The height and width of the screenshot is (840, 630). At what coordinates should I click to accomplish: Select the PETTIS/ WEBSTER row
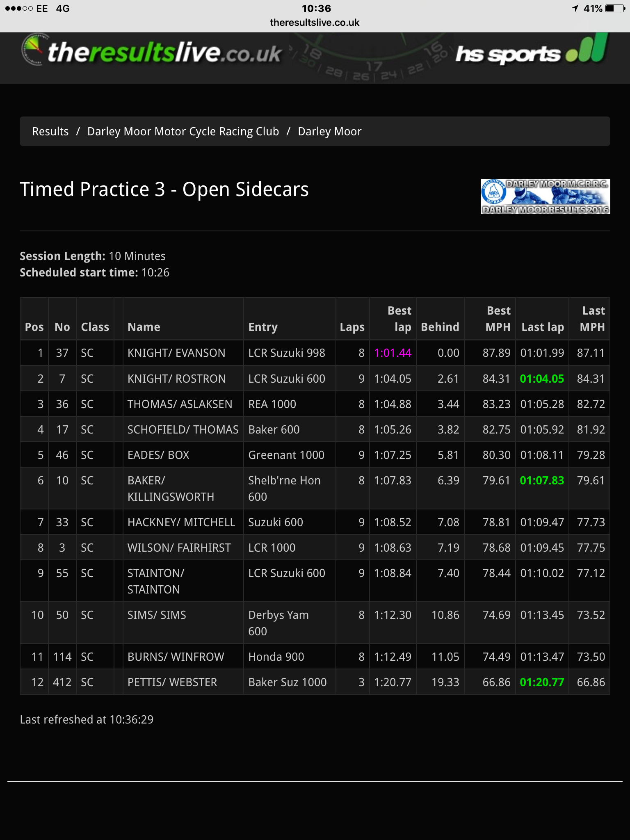point(315,682)
